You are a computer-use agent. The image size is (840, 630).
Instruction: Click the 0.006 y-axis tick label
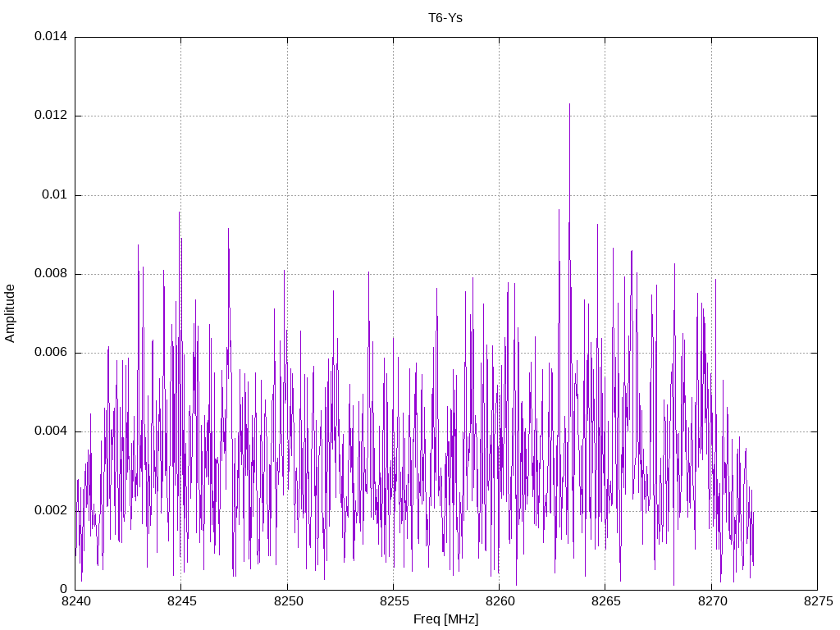(x=51, y=353)
